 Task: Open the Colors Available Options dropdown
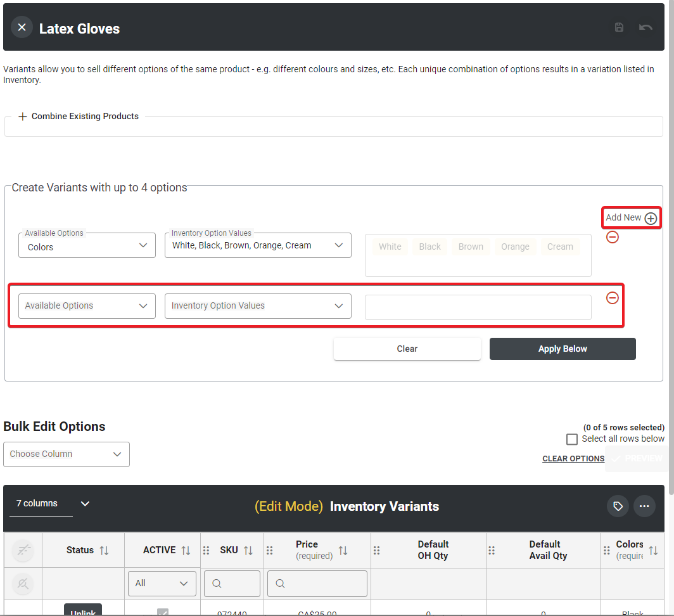87,245
